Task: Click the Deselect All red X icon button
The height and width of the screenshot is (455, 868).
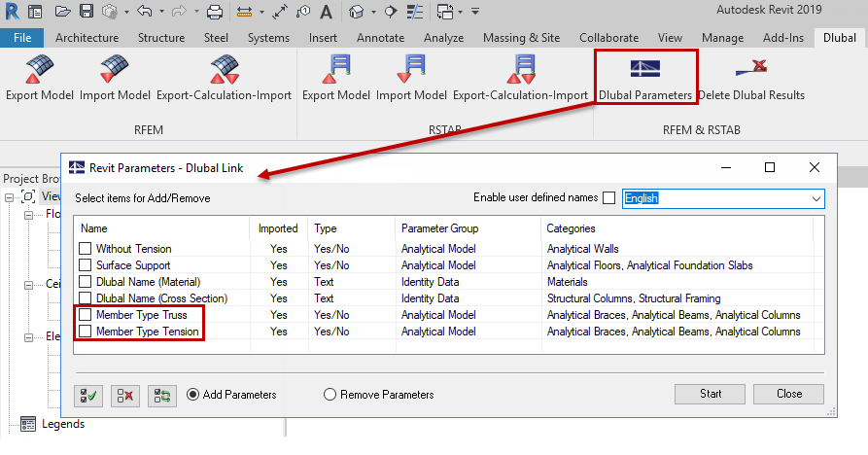Action: click(x=125, y=396)
